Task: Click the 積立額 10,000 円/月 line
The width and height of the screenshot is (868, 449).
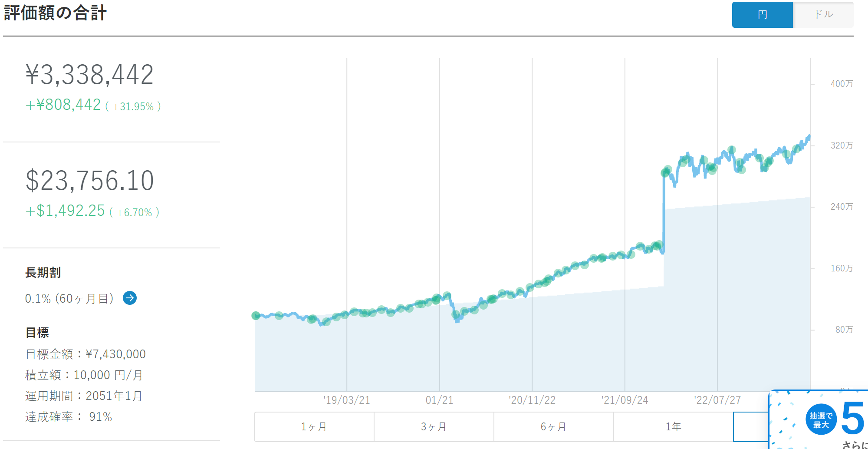Action: pos(84,375)
